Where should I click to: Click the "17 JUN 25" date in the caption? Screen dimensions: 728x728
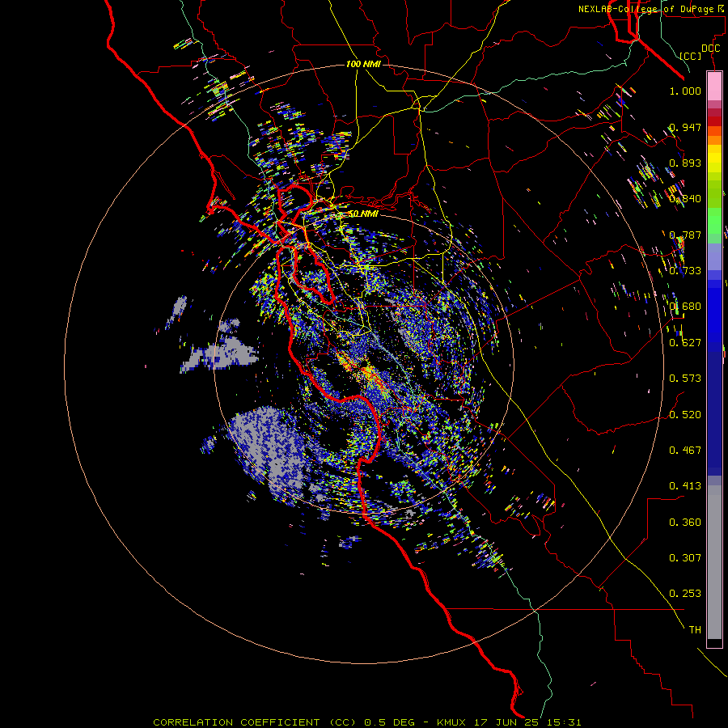(x=506, y=722)
